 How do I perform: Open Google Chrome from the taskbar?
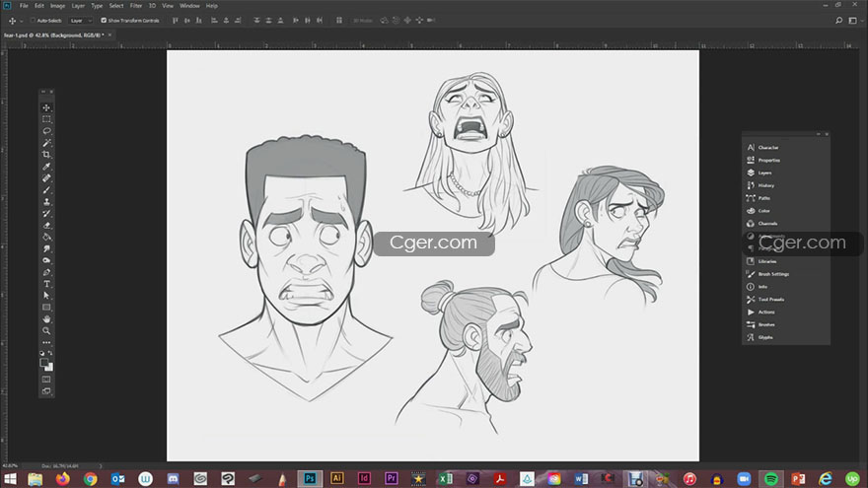coord(90,478)
